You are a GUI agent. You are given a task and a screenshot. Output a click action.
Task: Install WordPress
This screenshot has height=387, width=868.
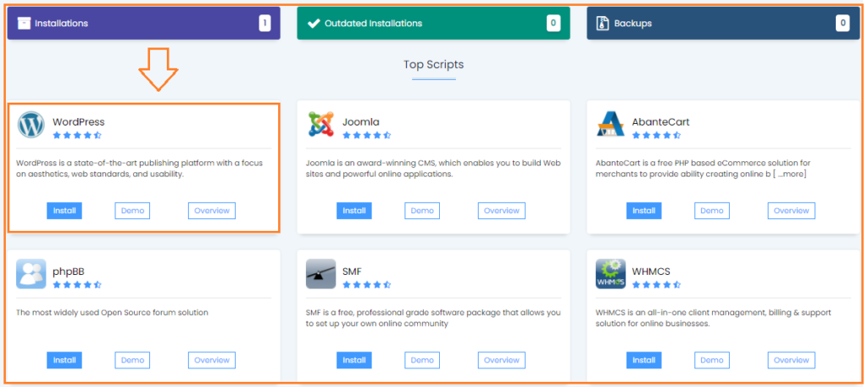[64, 210]
